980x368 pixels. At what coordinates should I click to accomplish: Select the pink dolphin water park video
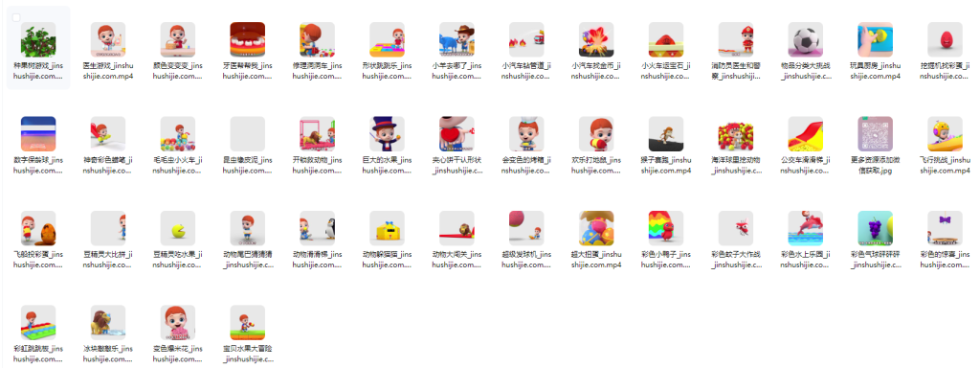[806, 228]
